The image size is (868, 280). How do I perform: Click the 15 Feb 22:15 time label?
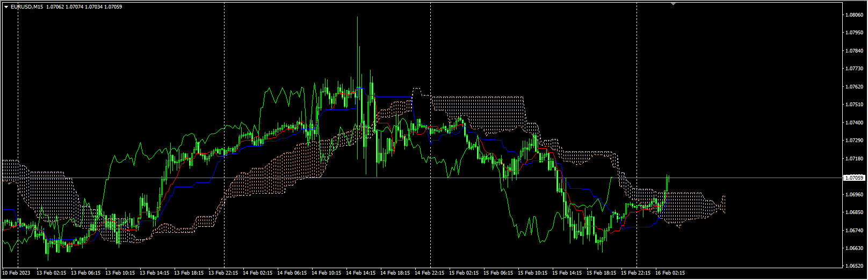636,273
